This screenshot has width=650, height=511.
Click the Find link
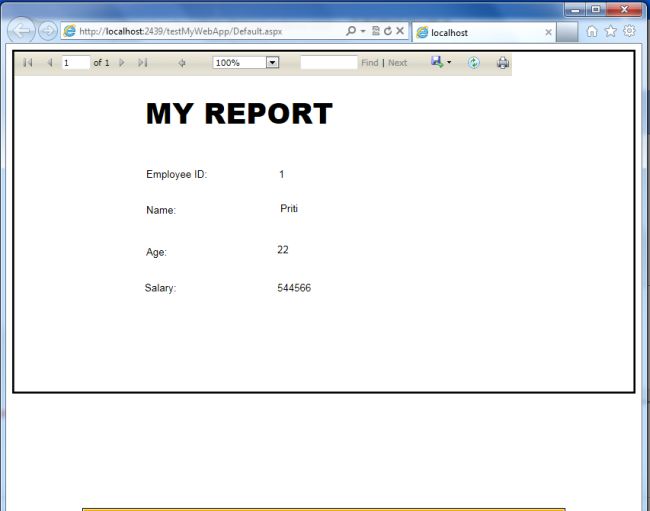pyautogui.click(x=370, y=63)
